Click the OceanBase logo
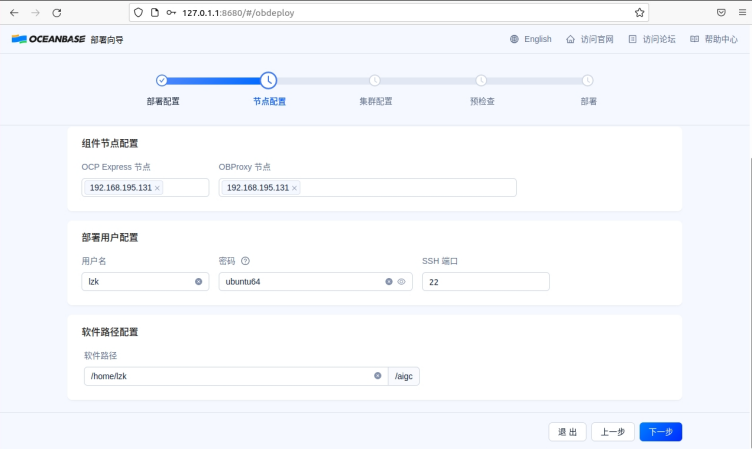The width and height of the screenshot is (752, 449). [48, 39]
